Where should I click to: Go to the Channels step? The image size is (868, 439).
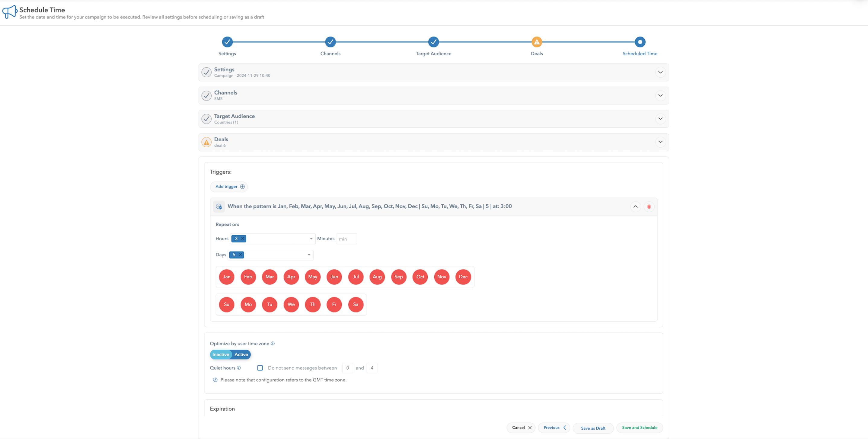[x=330, y=42]
